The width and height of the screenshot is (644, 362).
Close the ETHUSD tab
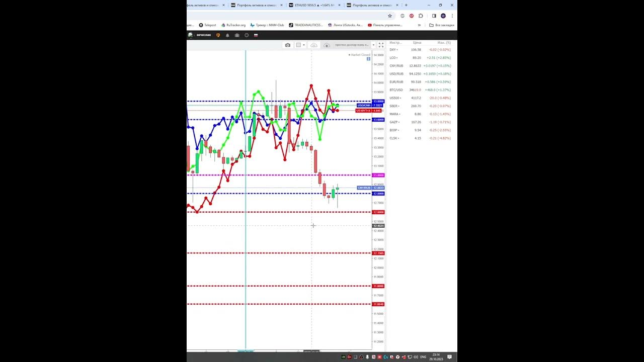point(340,5)
